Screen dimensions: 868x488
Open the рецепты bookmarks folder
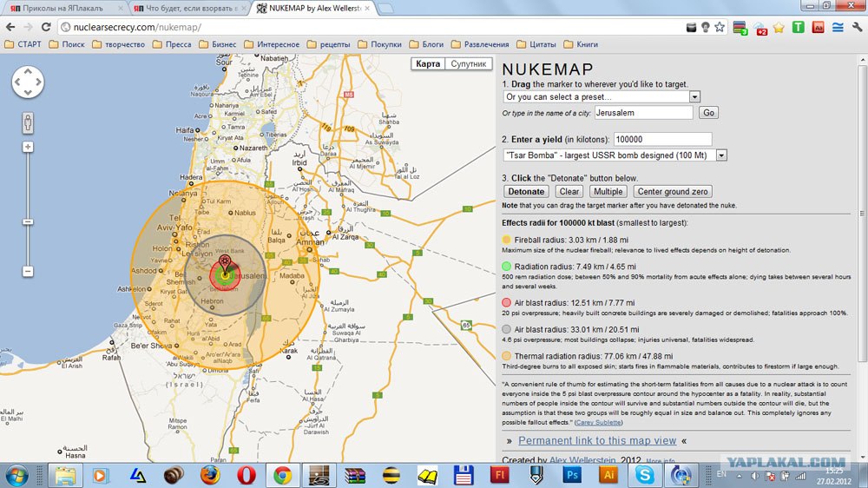point(329,44)
